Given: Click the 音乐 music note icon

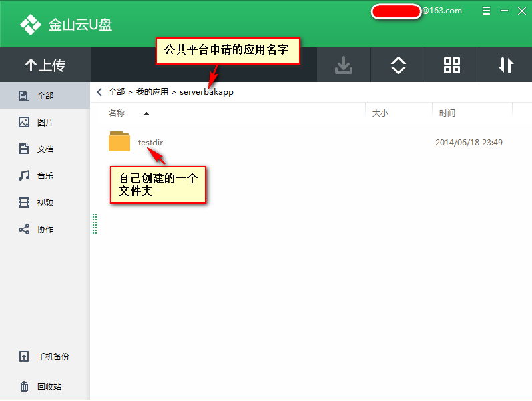Looking at the screenshot, I should click(24, 175).
